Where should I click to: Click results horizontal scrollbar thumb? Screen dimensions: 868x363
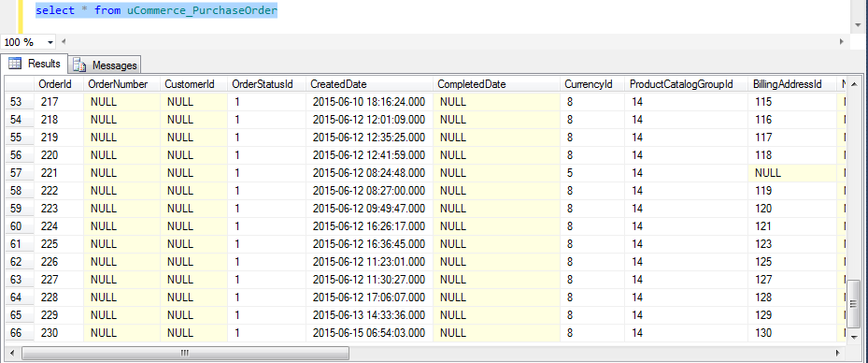click(x=185, y=353)
